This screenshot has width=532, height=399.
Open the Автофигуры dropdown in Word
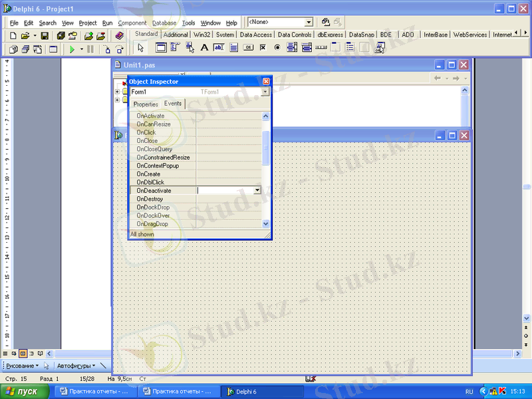pyautogui.click(x=76, y=366)
